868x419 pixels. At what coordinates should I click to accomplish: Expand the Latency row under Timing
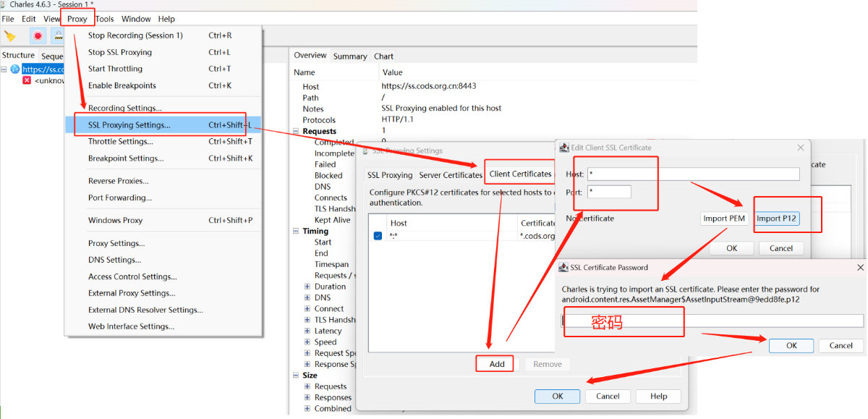(307, 331)
